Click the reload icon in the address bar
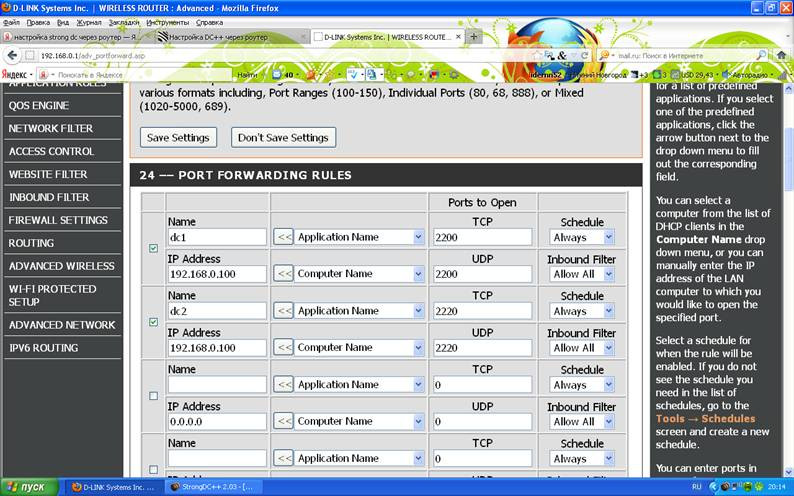794x496 pixels. (x=584, y=55)
